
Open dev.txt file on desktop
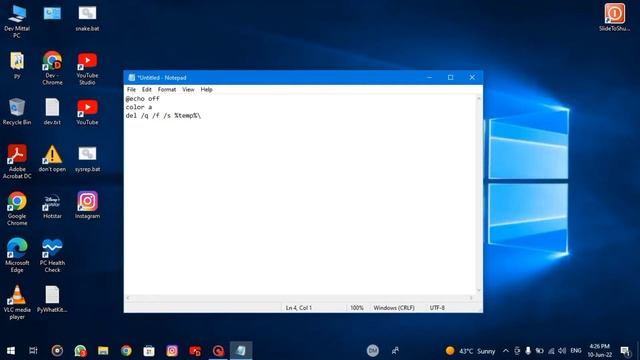[52, 111]
